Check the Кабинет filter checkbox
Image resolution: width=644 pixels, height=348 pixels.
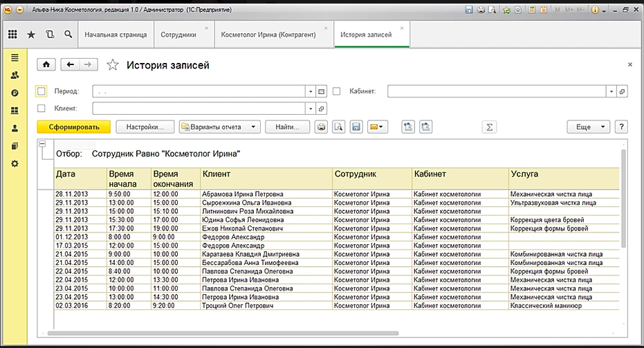(x=337, y=91)
